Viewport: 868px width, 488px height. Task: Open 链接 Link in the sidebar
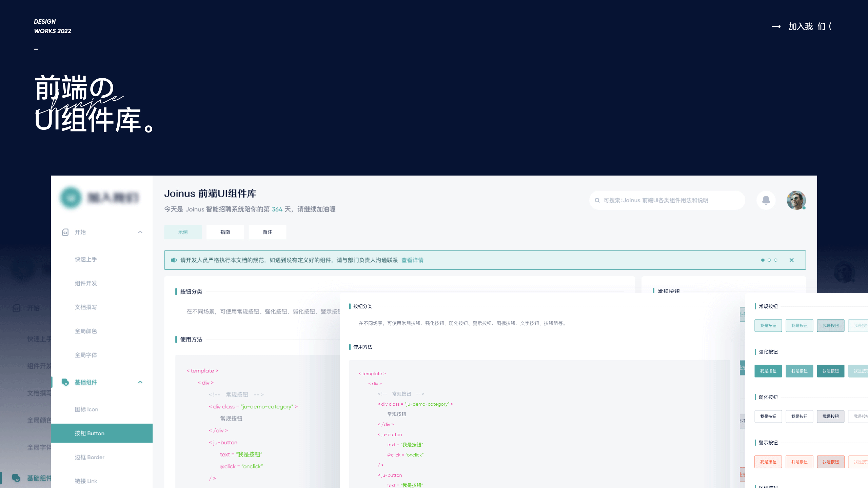(86, 481)
